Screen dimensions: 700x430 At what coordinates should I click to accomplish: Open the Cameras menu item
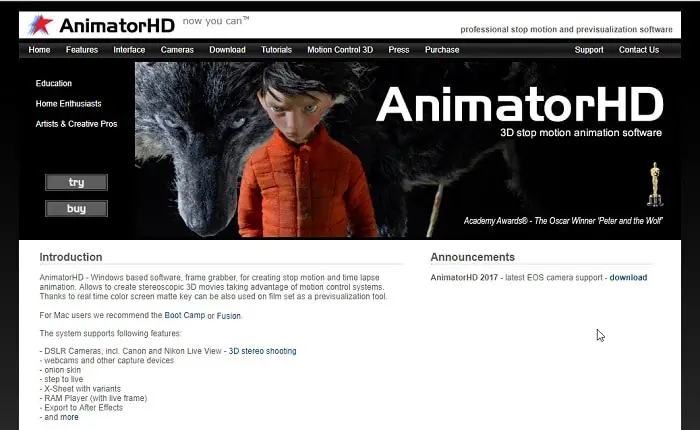[x=177, y=50]
